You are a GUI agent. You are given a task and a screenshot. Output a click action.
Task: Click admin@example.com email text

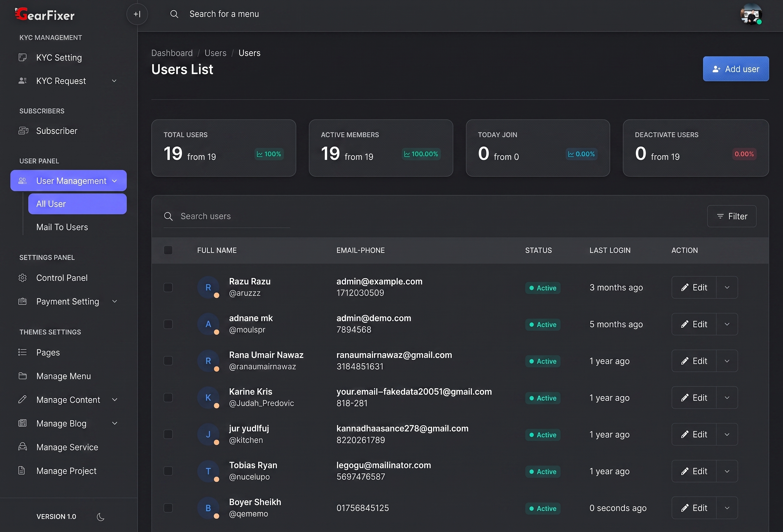(x=379, y=281)
